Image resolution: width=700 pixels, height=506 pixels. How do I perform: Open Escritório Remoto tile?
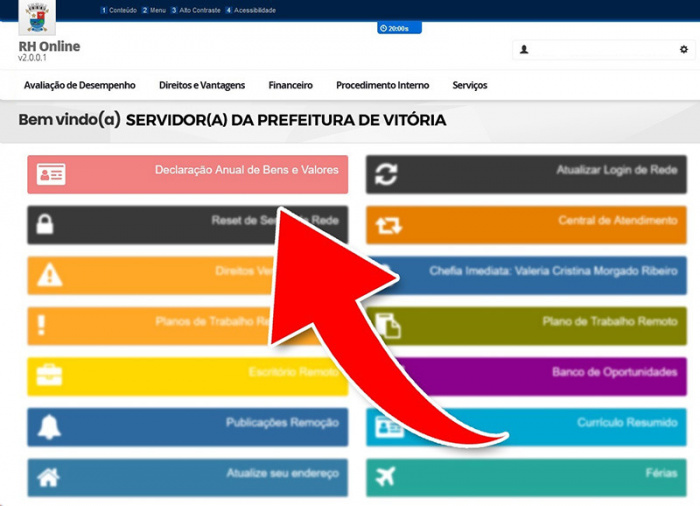point(188,376)
